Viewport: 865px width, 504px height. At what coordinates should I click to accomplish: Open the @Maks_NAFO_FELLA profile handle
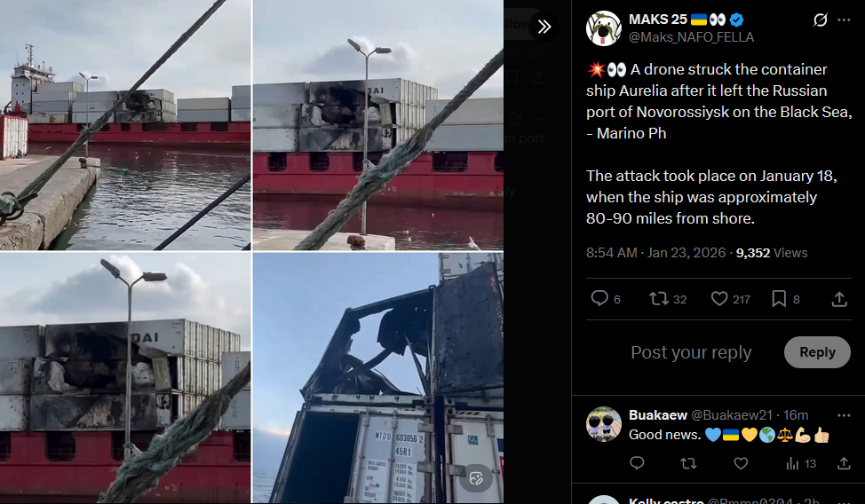691,37
